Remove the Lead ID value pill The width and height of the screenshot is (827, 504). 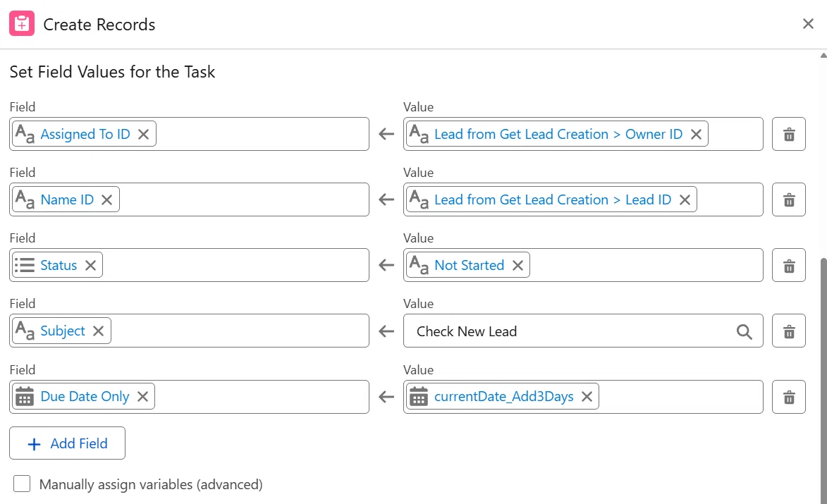[685, 199]
